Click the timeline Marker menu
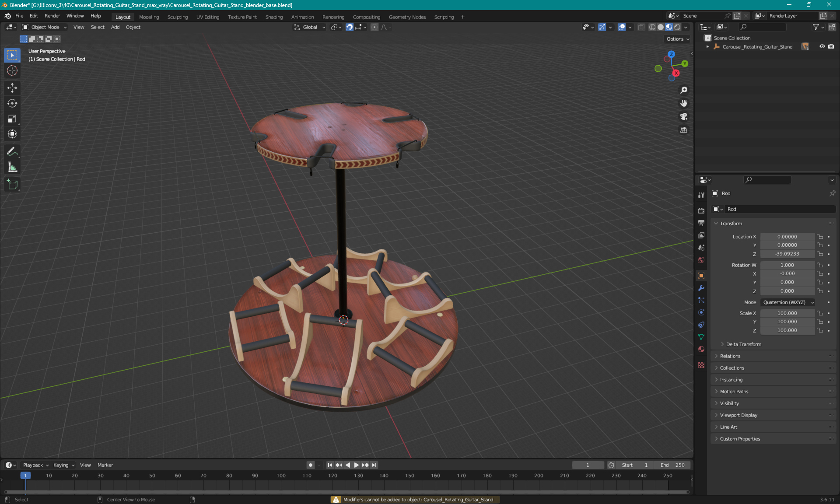 coord(105,465)
